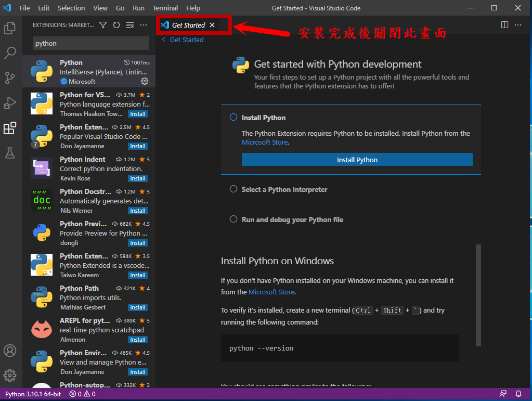Open the Selection menu
532x401 pixels.
71,8
